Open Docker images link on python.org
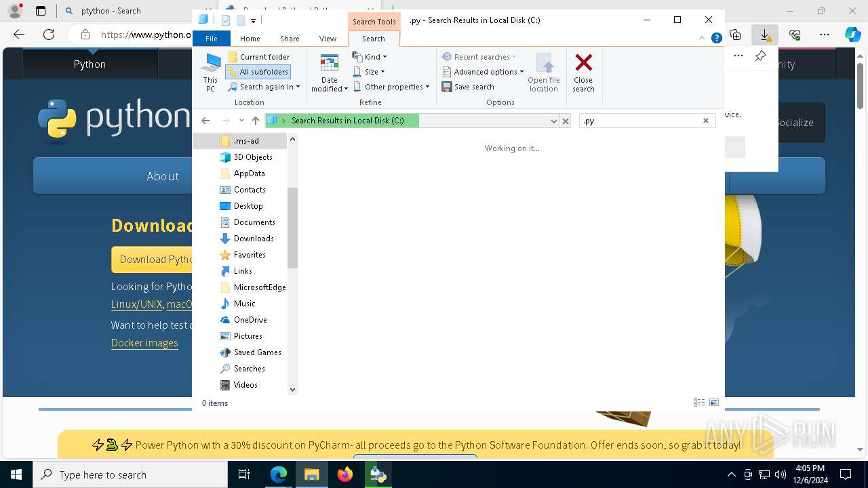Image resolution: width=868 pixels, height=488 pixels. (x=144, y=343)
